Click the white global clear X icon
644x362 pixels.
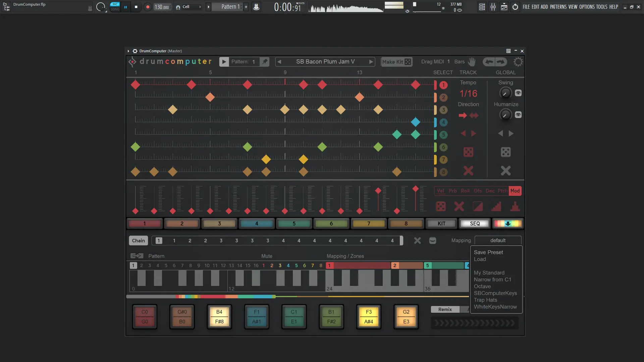point(505,171)
